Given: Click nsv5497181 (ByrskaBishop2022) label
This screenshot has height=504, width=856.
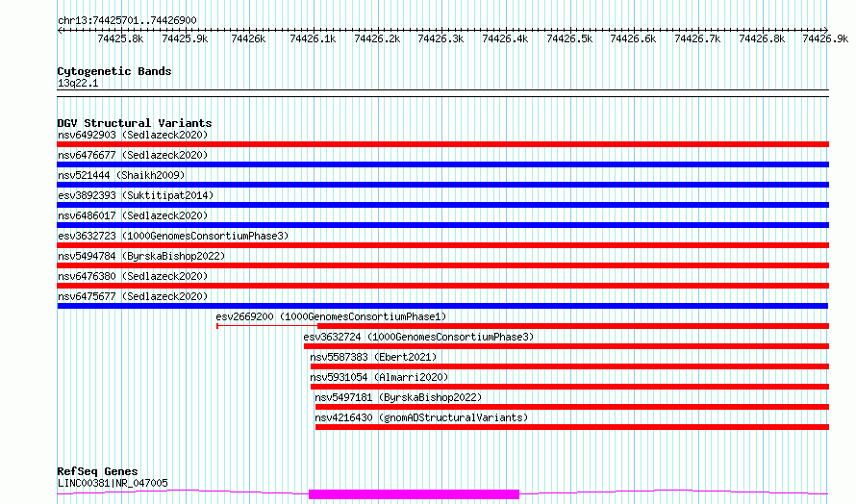Looking at the screenshot, I should pos(398,397).
